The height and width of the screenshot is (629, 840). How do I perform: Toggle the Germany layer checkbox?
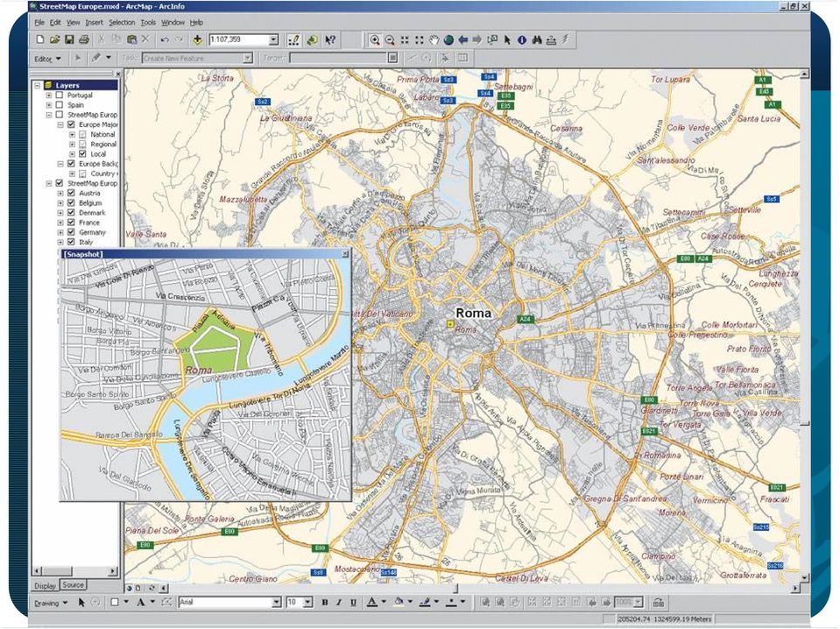click(x=71, y=232)
